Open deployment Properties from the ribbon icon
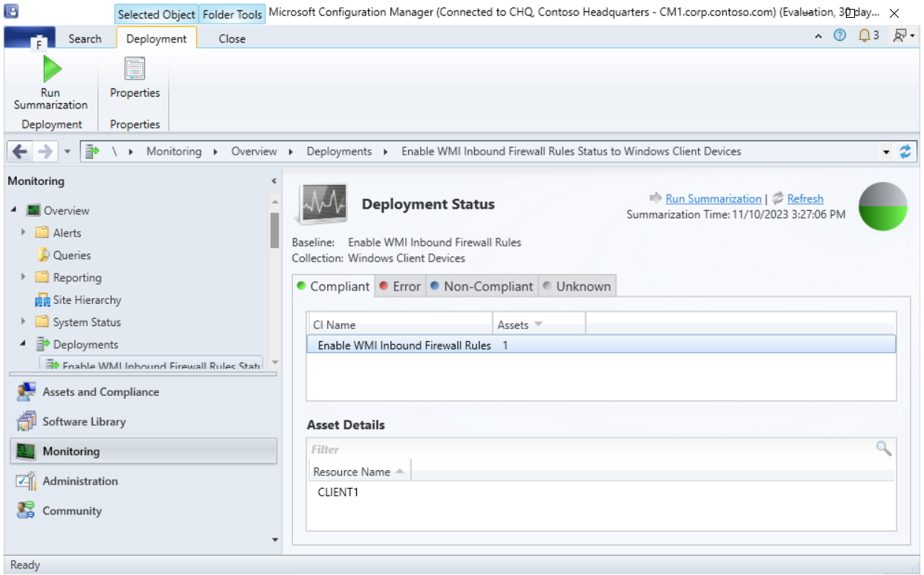Viewport: 924px width, 575px height. coord(135,69)
